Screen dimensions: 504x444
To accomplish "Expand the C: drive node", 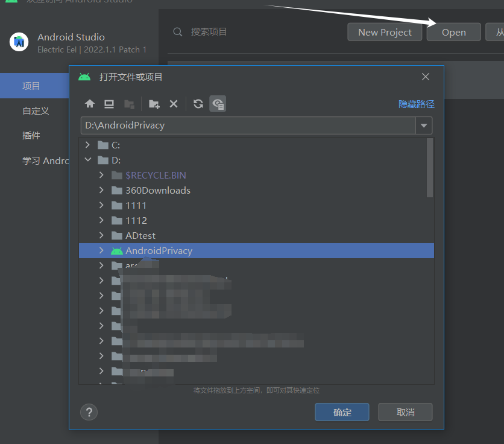I will [87, 145].
